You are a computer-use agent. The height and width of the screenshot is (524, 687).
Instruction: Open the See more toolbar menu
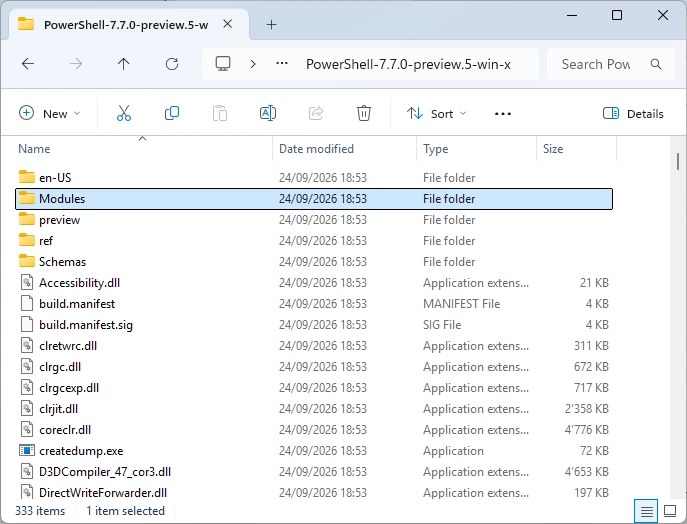(503, 113)
